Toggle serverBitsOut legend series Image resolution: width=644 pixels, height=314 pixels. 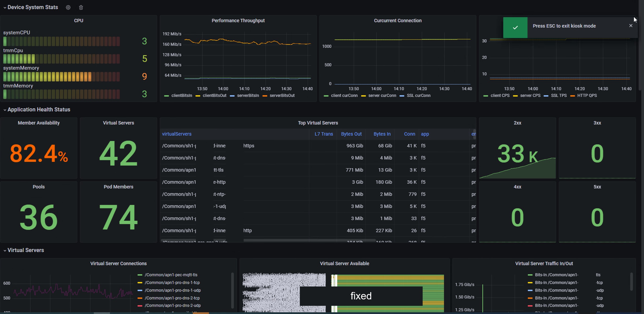point(282,96)
